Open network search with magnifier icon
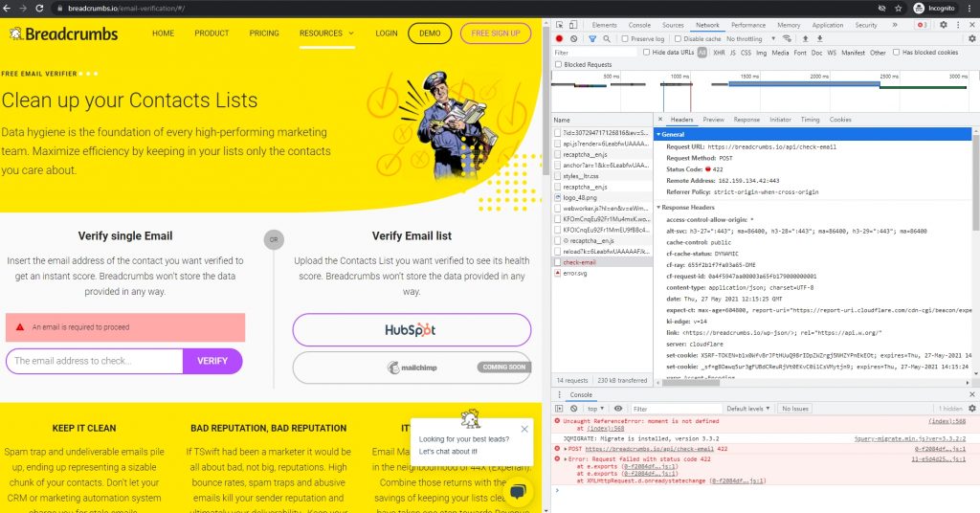This screenshot has width=980, height=513. coord(606,38)
